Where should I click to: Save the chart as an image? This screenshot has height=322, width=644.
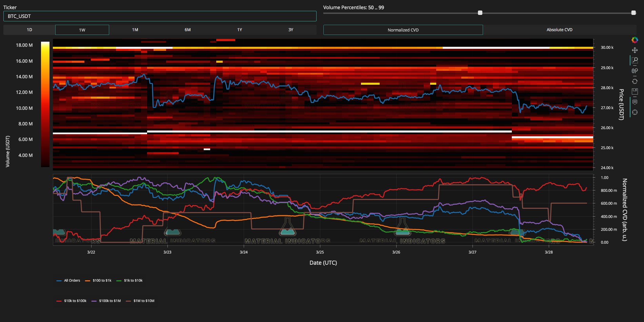pyautogui.click(x=635, y=91)
